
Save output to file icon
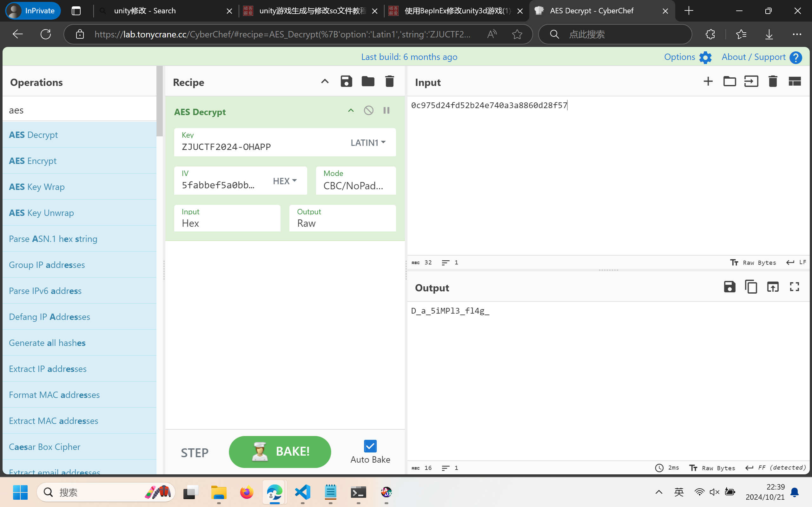point(729,287)
